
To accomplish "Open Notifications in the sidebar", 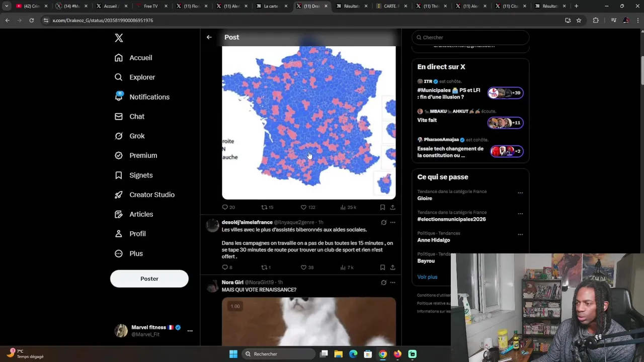I will click(142, 97).
